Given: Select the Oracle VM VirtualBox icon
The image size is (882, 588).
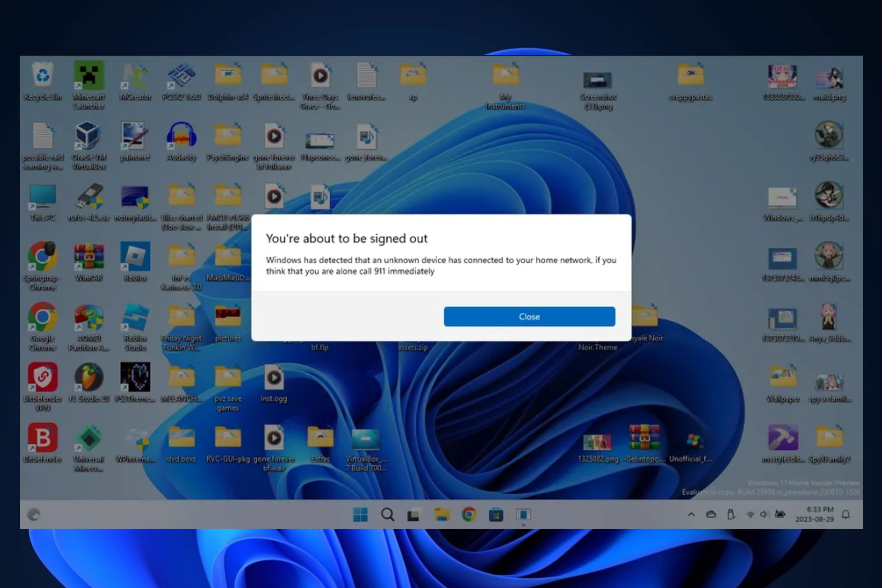Looking at the screenshot, I should tap(89, 146).
